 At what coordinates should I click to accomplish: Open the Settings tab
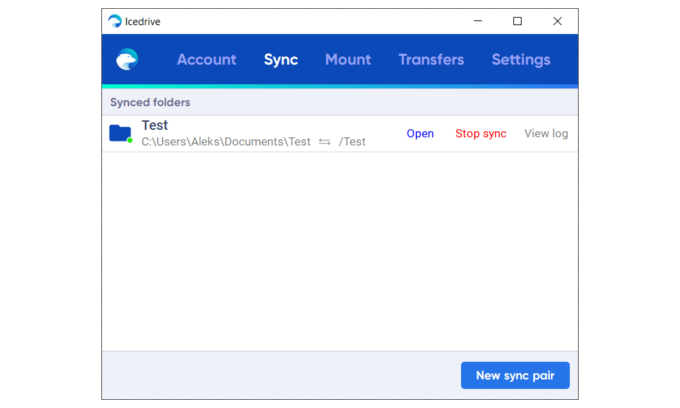point(521,60)
